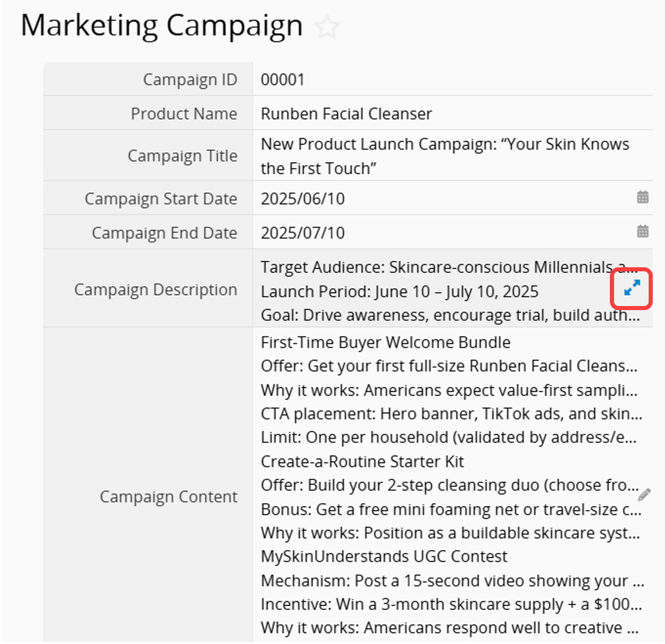Click the Launch Period line in description

(400, 292)
